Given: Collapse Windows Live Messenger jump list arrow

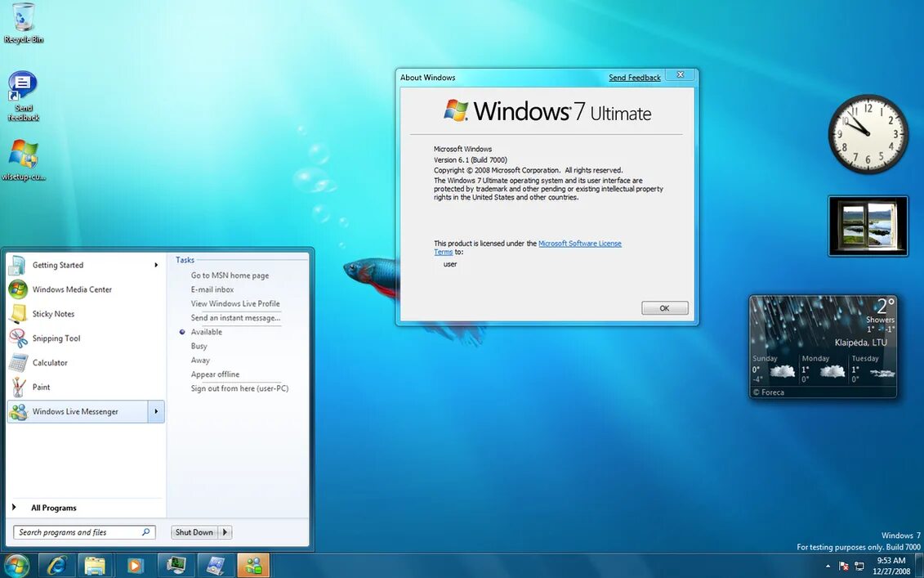Looking at the screenshot, I should coord(156,412).
